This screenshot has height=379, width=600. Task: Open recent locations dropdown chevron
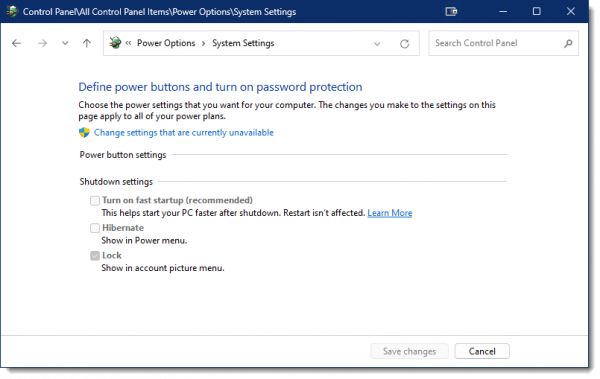point(65,43)
